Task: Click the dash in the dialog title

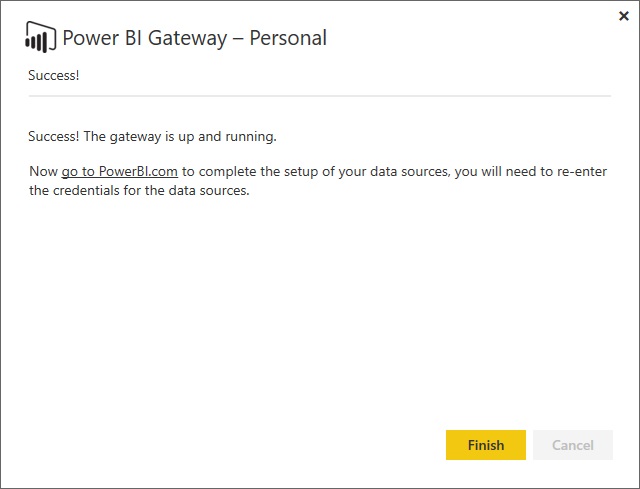Action: [239, 39]
